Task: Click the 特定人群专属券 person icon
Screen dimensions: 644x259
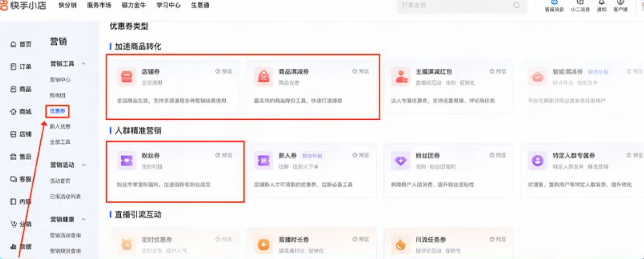Action: coord(537,160)
